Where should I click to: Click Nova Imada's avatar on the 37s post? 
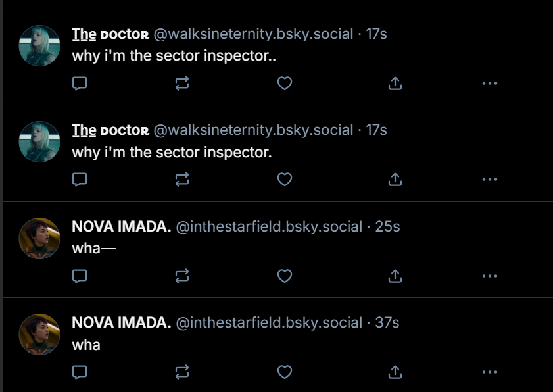tap(39, 334)
